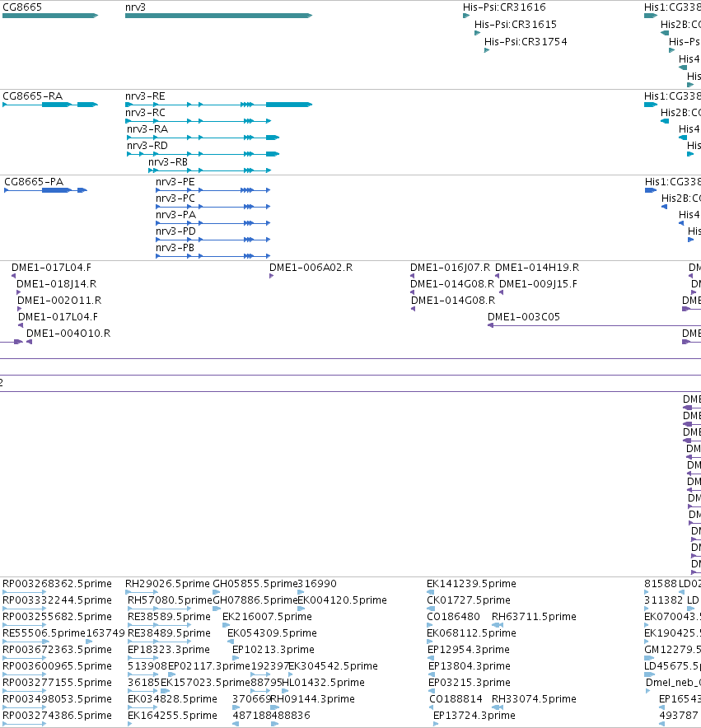This screenshot has height=728, width=701.
Task: Open EST RP003498053.5prime
Action: click(24, 707)
